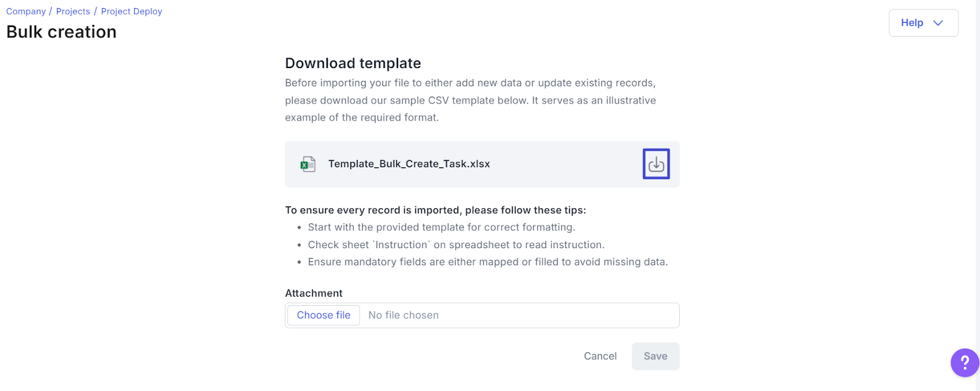
Task: Click the Choose file button
Action: [323, 315]
